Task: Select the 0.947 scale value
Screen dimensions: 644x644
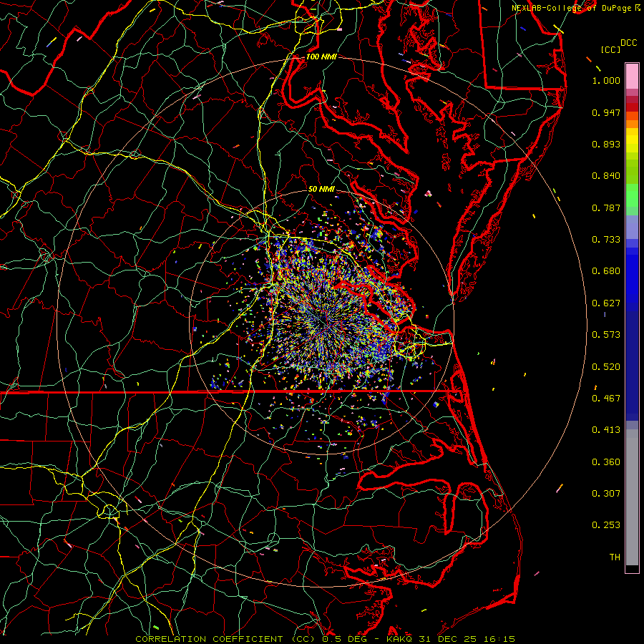Action: 606,112
